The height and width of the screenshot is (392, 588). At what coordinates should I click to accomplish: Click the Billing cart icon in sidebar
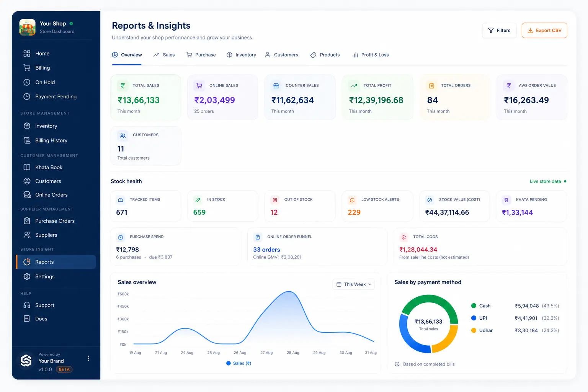(27, 68)
